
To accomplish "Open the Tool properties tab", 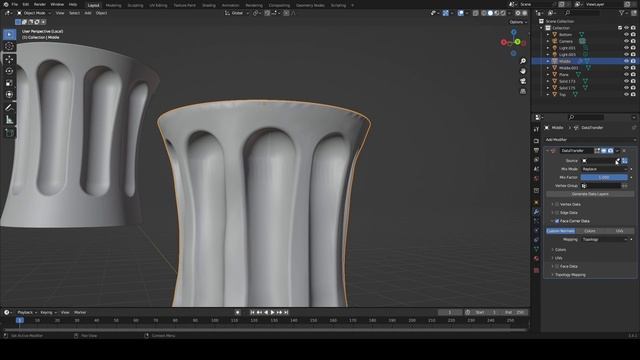I will [536, 129].
